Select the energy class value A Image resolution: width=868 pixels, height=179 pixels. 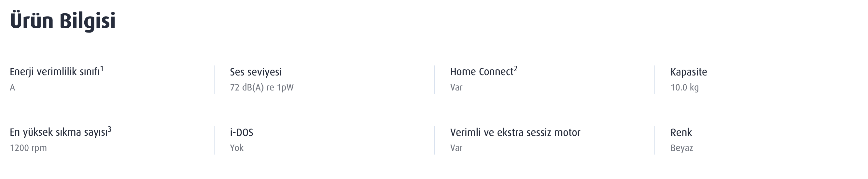12,88
